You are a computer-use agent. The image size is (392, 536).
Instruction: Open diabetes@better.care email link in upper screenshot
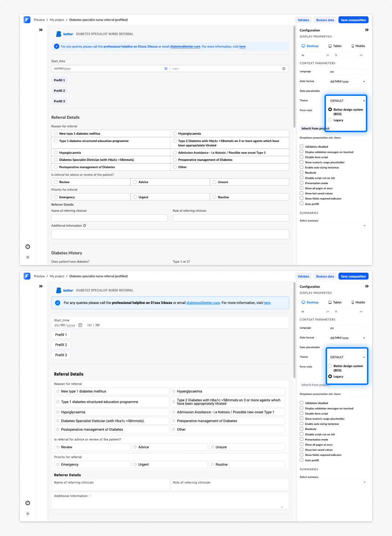(x=185, y=46)
